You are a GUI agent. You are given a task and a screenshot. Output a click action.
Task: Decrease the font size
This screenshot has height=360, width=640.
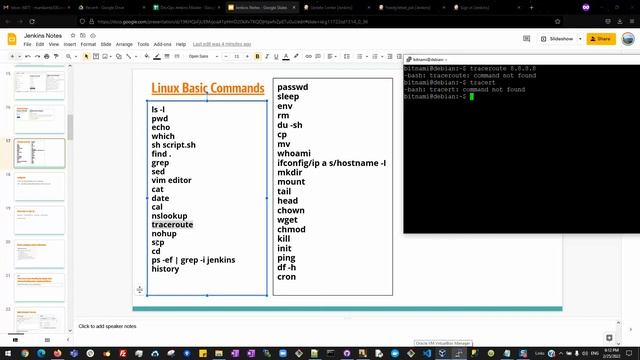point(226,56)
